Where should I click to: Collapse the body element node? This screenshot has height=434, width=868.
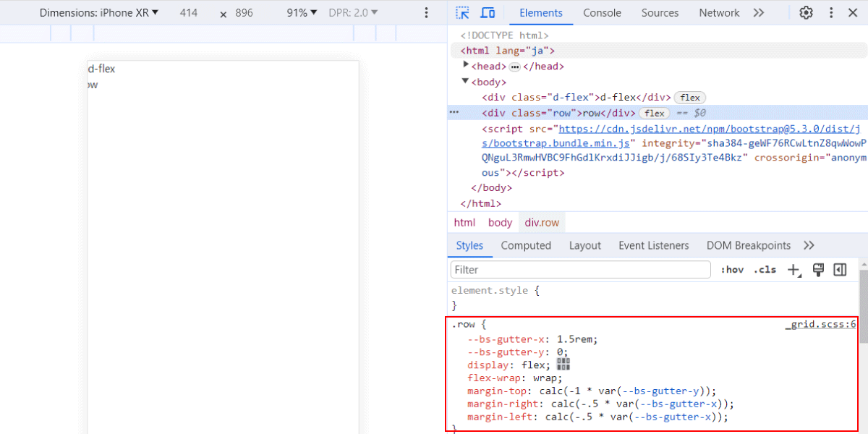click(x=467, y=82)
